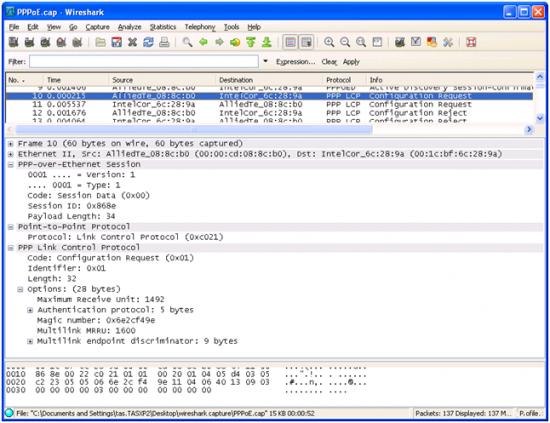Image resolution: width=550 pixels, height=423 pixels.
Task: Expand the Frame 10 tree node
Action: pyautogui.click(x=11, y=144)
